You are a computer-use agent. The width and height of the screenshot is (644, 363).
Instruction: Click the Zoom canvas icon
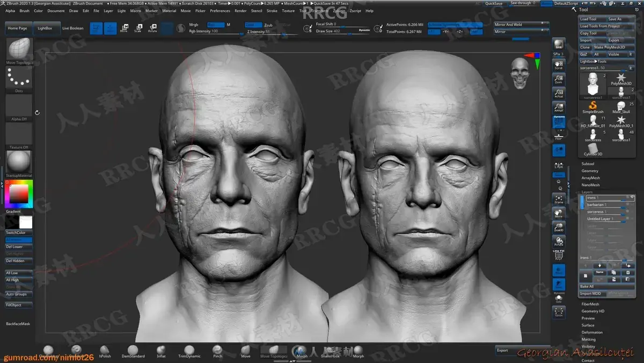[x=559, y=79]
